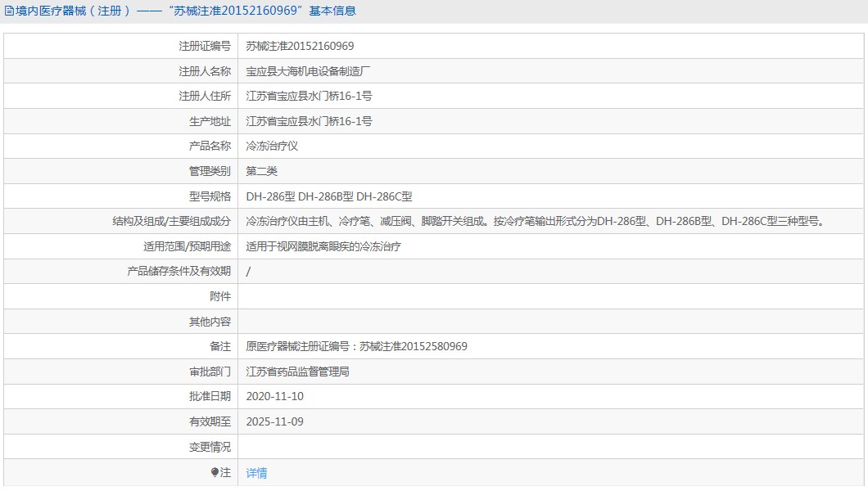Click the 备注 original registration number text
The width and height of the screenshot is (868, 491).
pyautogui.click(x=356, y=346)
